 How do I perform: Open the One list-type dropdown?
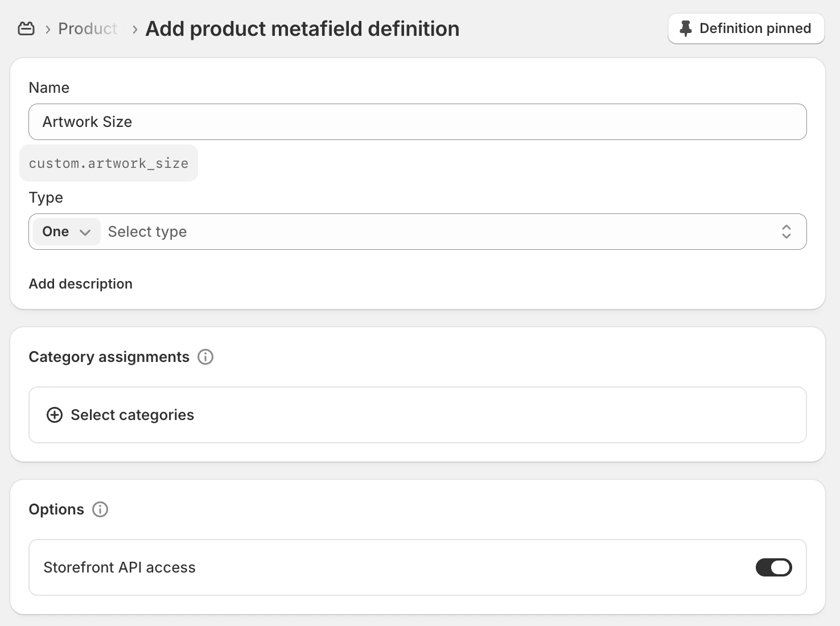coord(67,232)
